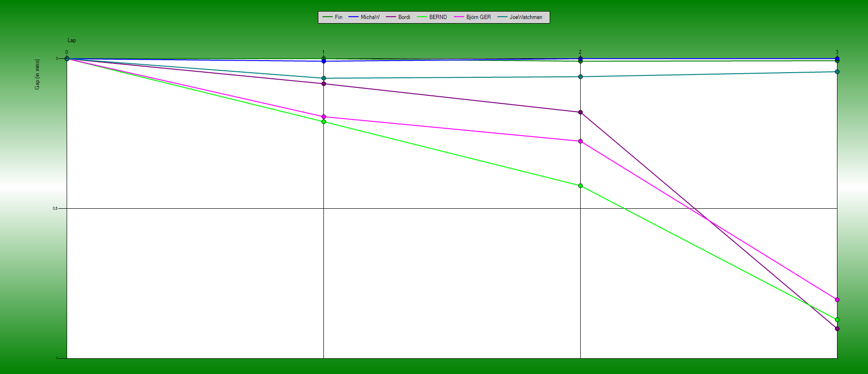Image resolution: width=868 pixels, height=374 pixels.
Task: Select Bordi's purple data point at lap 3
Action: coord(837,329)
